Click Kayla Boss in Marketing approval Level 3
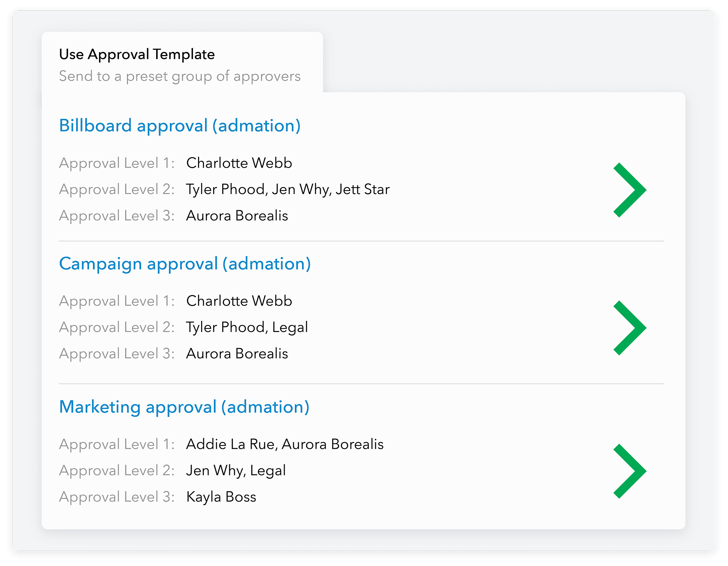Viewport: 728px width, 566px height. tap(221, 497)
